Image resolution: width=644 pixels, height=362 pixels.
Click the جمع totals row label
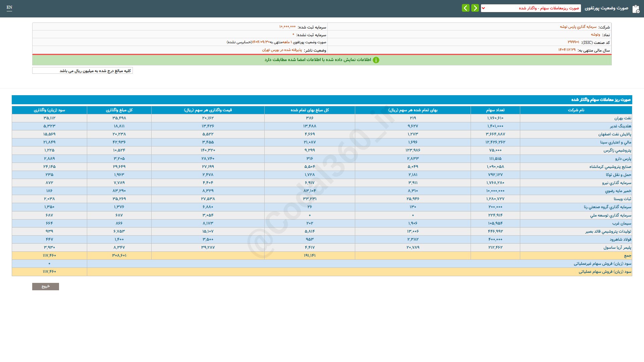pos(627,255)
